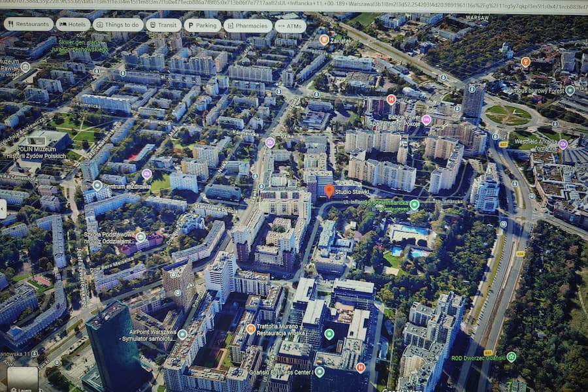This screenshot has width=588, height=392.
Task: Expand the collapsed side panel arrow
Action: 3,209
